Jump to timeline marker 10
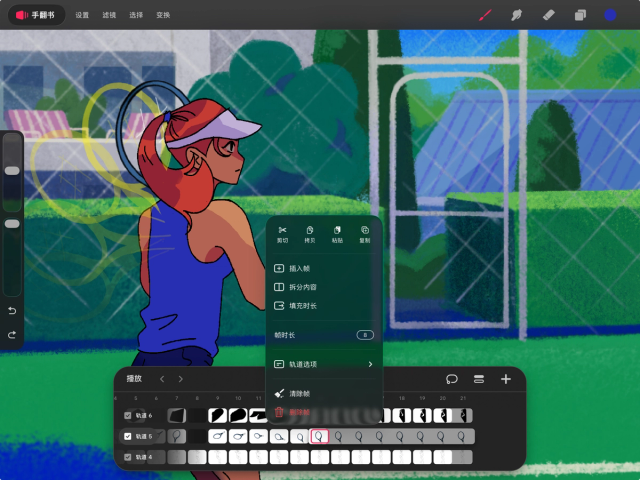Screen dimensions: 640x480 coord(238,398)
